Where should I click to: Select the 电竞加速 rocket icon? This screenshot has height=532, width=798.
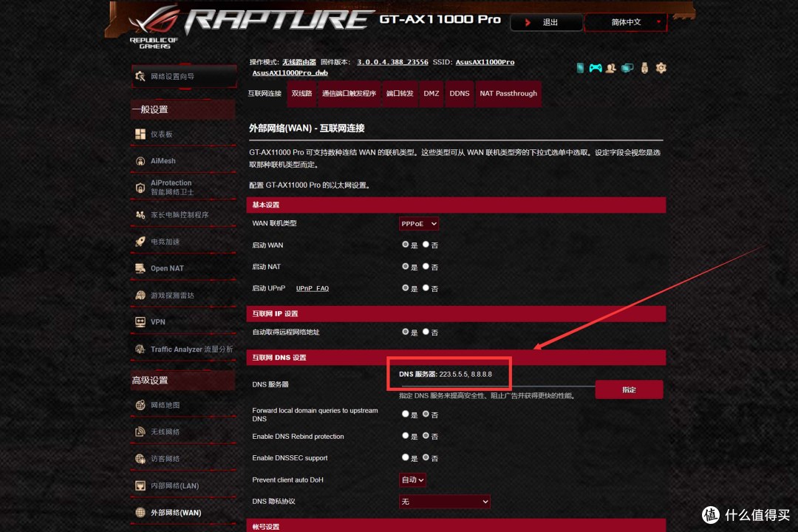coord(140,242)
